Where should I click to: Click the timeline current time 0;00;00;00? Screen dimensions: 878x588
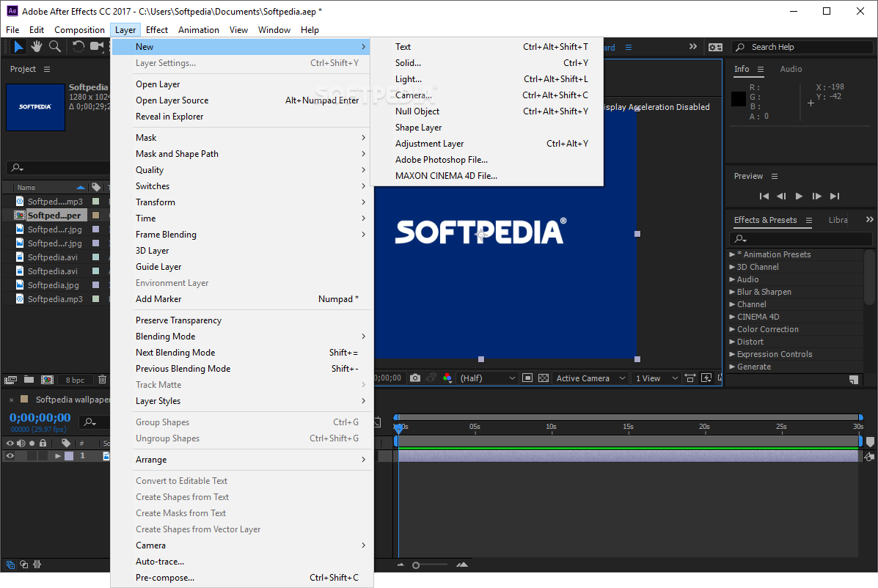[40, 417]
